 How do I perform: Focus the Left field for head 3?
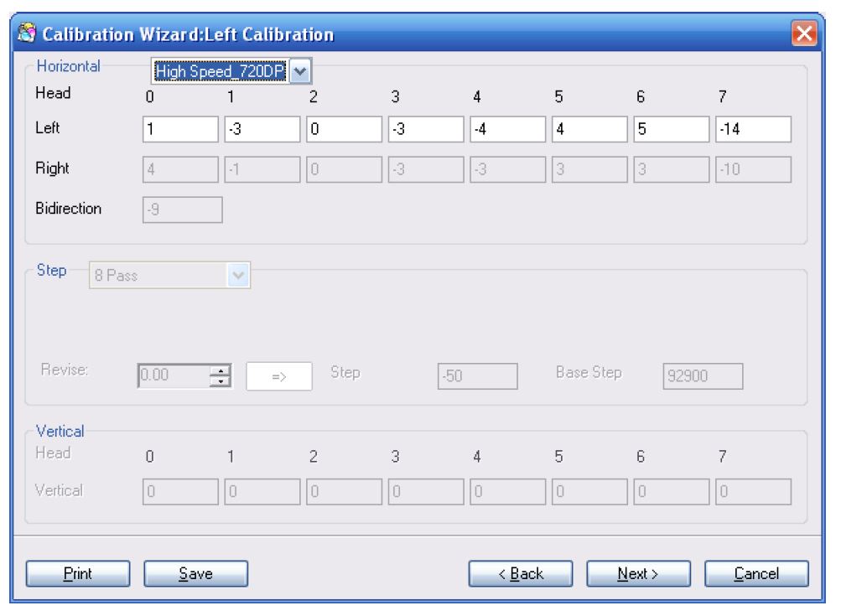[x=426, y=130]
